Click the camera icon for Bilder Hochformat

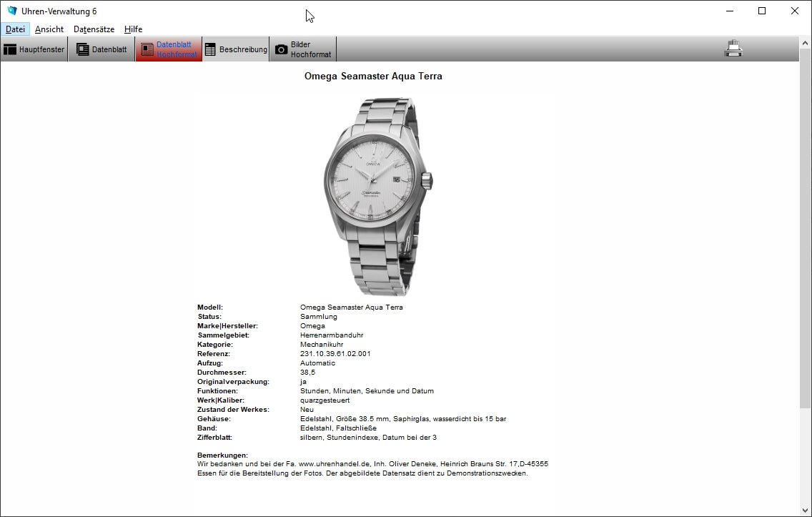282,49
